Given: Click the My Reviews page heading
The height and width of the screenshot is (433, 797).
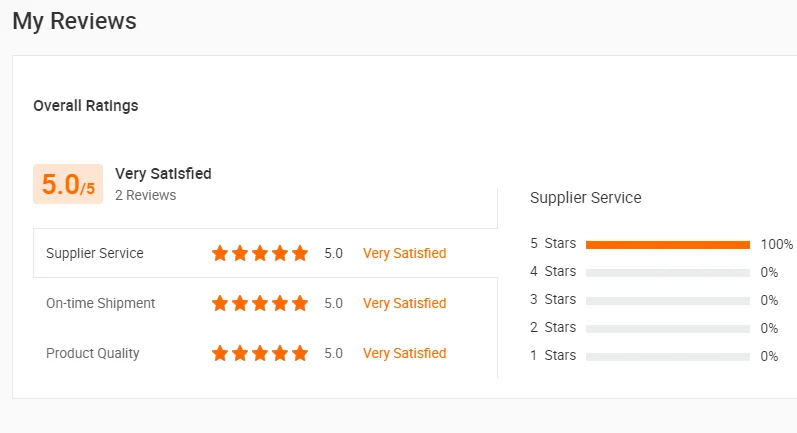Looking at the screenshot, I should pyautogui.click(x=74, y=20).
